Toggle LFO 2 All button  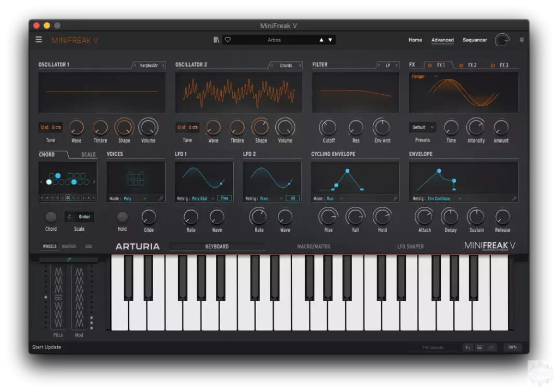pyautogui.click(x=293, y=198)
